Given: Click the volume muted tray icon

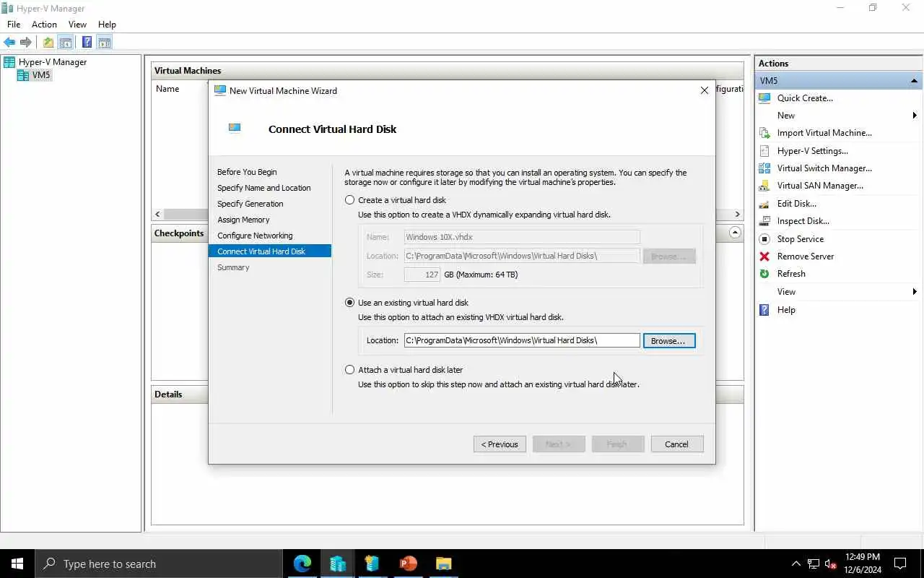Looking at the screenshot, I should click(x=830, y=564).
